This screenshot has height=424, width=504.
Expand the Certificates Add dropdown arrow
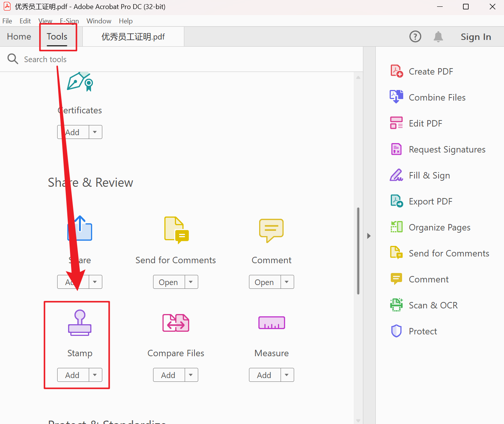pyautogui.click(x=95, y=132)
